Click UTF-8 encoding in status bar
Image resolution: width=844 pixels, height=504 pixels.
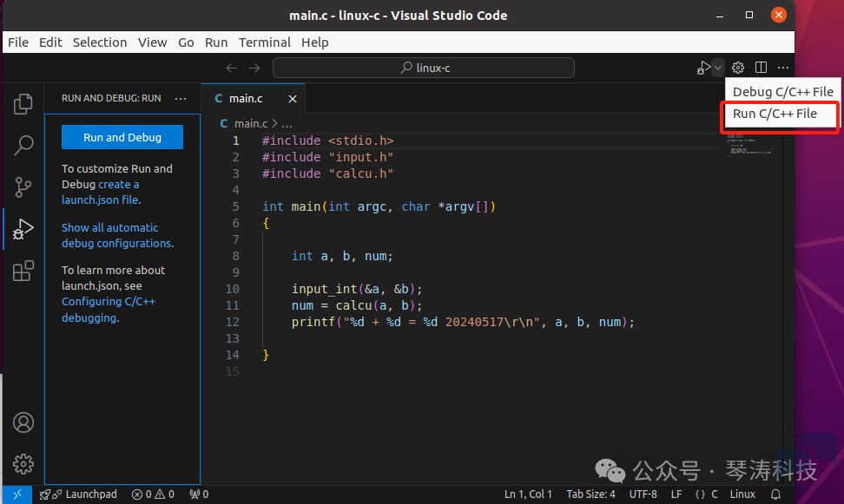point(643,494)
